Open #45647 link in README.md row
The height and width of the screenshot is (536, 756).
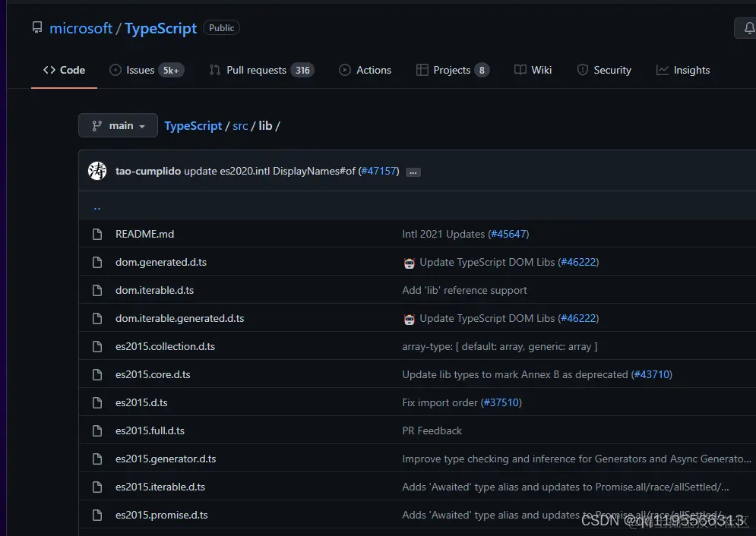point(508,234)
